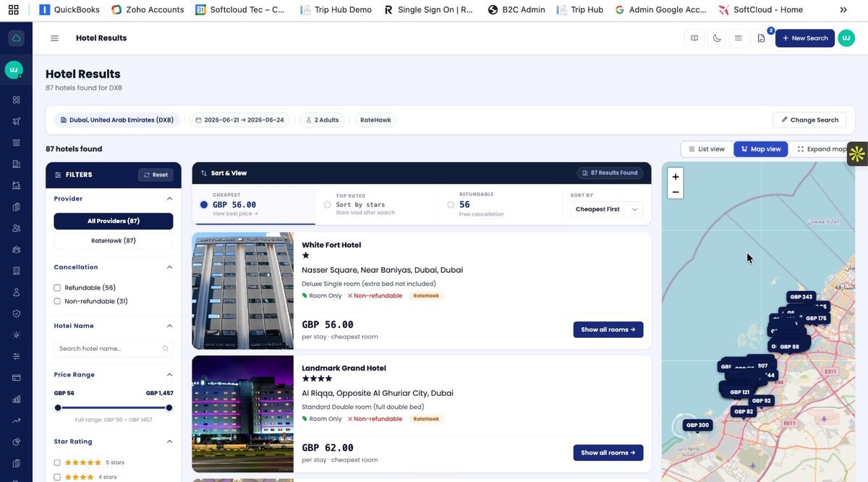This screenshot has width=868, height=482.
Task: Open the bar chart reports icon in sidebar
Action: point(16,399)
